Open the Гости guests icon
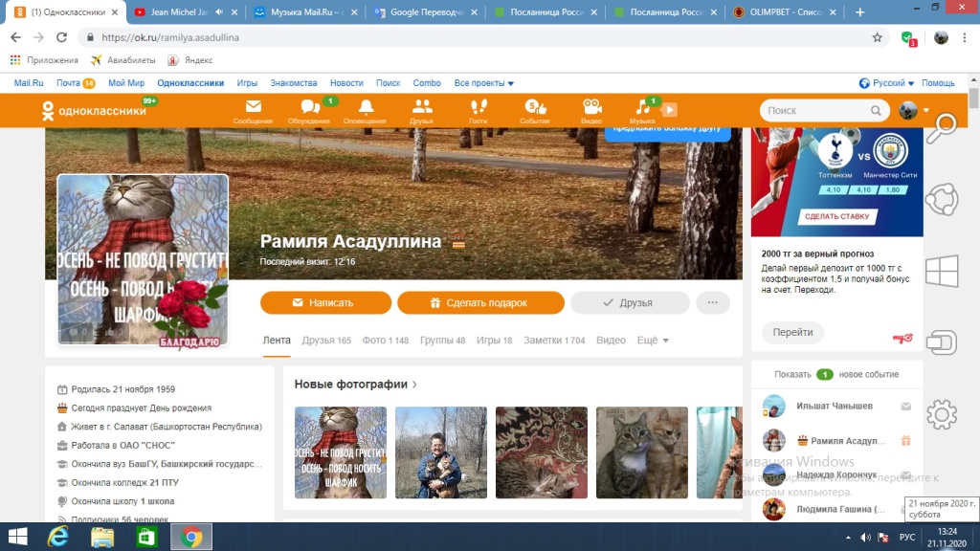Viewport: 980px width, 551px height. click(479, 111)
